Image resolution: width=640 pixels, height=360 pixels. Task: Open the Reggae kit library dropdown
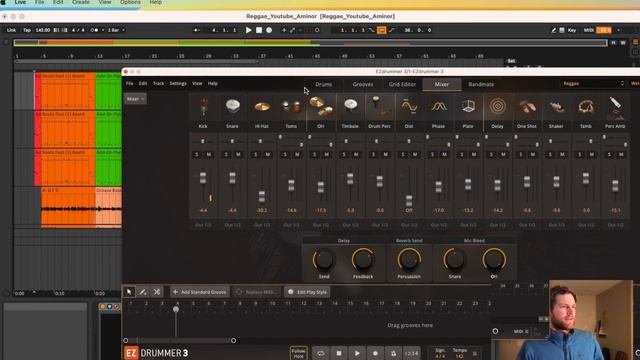click(x=593, y=84)
